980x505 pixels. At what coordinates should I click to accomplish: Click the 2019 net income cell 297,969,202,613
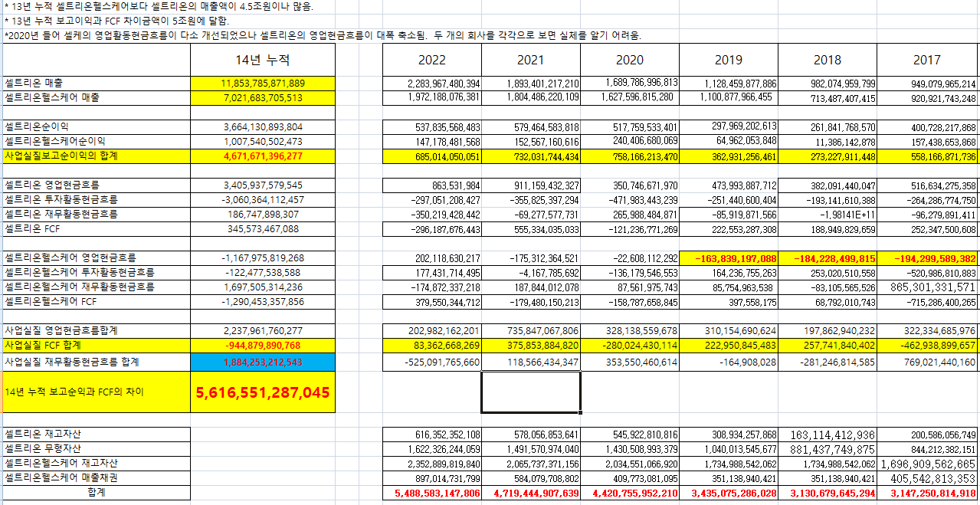729,126
